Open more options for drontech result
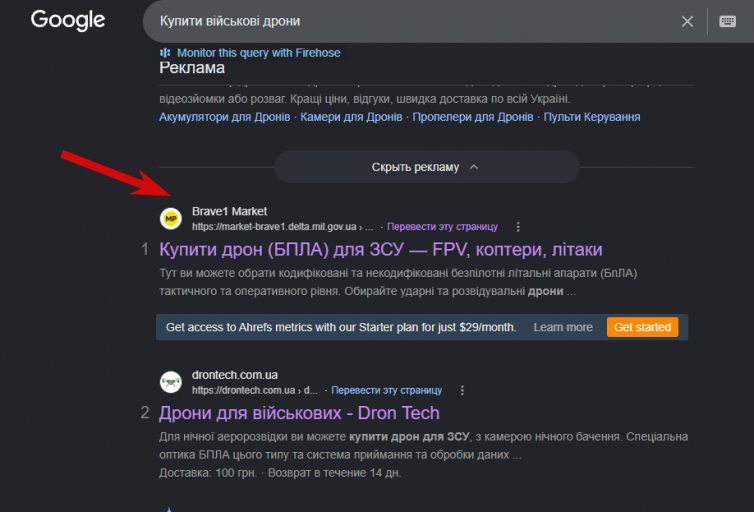Image resolution: width=754 pixels, height=512 pixels. coord(462,390)
